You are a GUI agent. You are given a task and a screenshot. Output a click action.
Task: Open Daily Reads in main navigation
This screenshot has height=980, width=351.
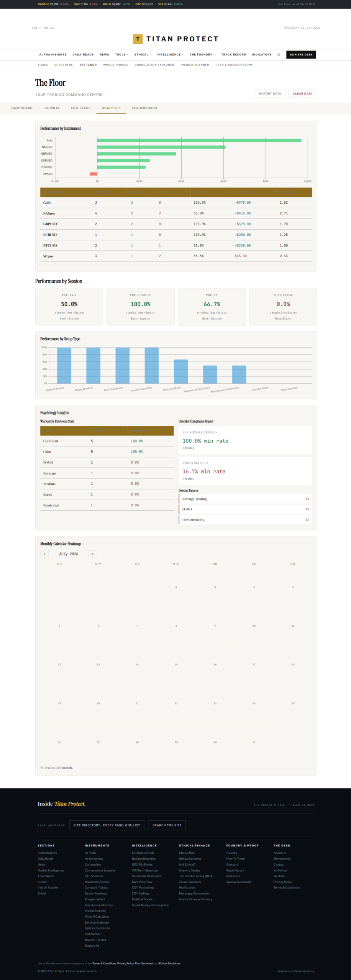click(x=83, y=55)
